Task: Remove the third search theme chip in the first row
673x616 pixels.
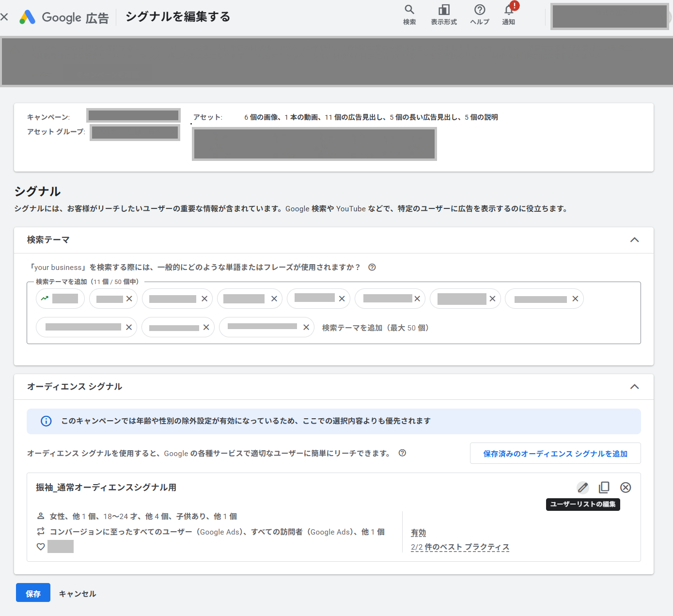Action: 204,299
